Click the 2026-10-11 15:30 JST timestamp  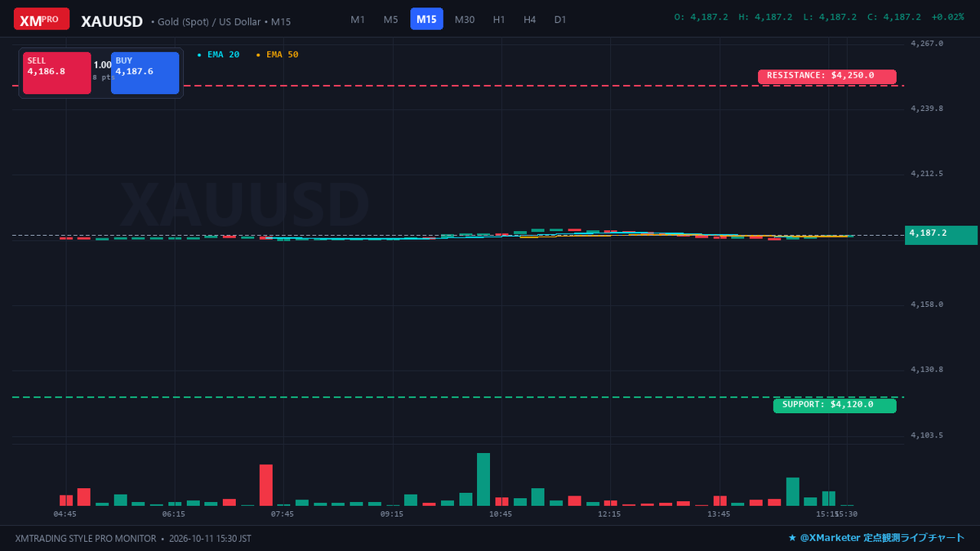[x=210, y=539]
